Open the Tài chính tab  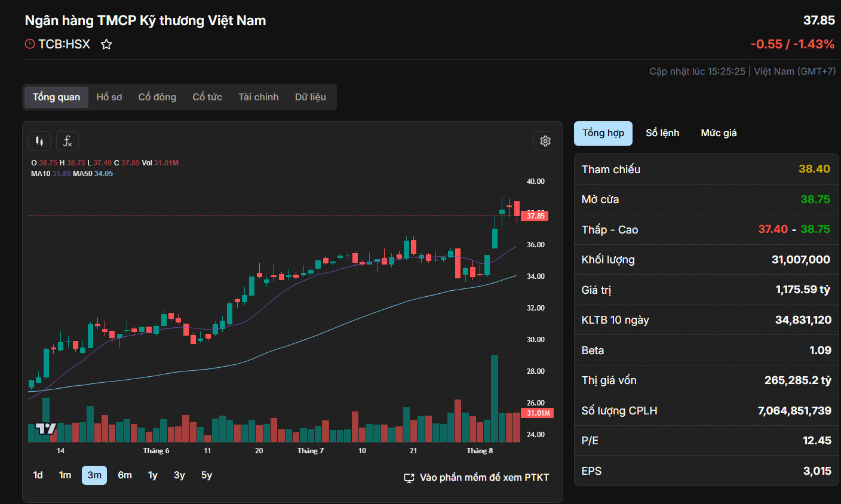tap(259, 97)
